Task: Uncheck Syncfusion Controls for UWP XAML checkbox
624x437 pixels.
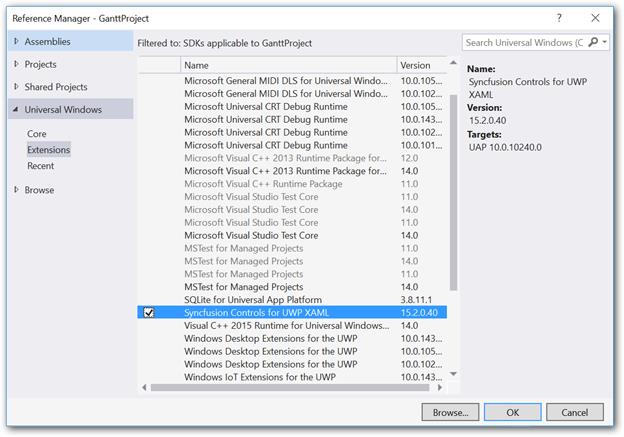Action: pyautogui.click(x=149, y=313)
